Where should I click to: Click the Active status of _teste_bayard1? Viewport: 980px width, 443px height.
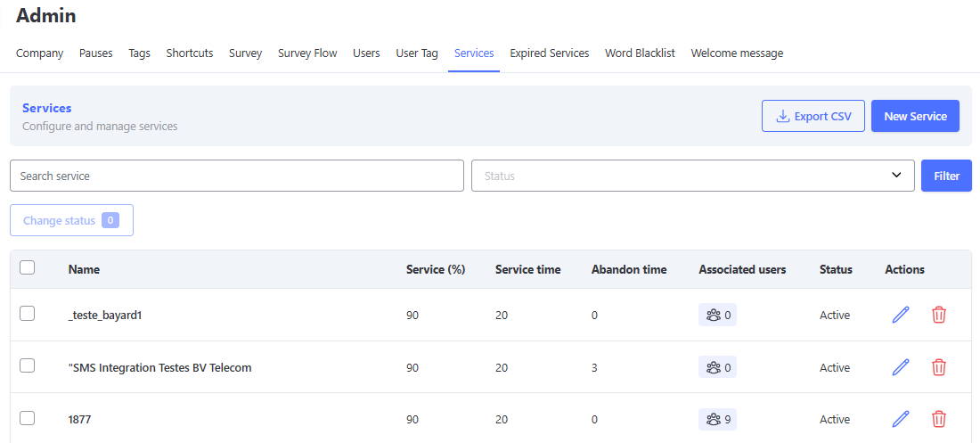[x=835, y=316]
